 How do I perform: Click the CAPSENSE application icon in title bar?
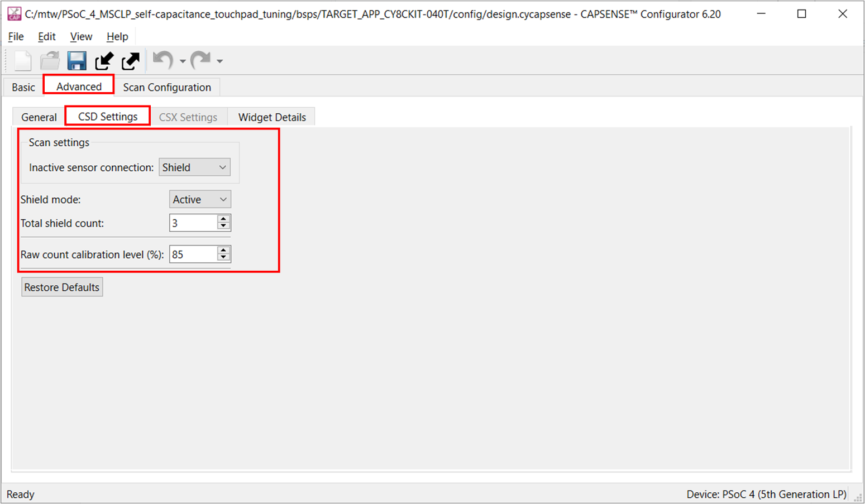14,13
